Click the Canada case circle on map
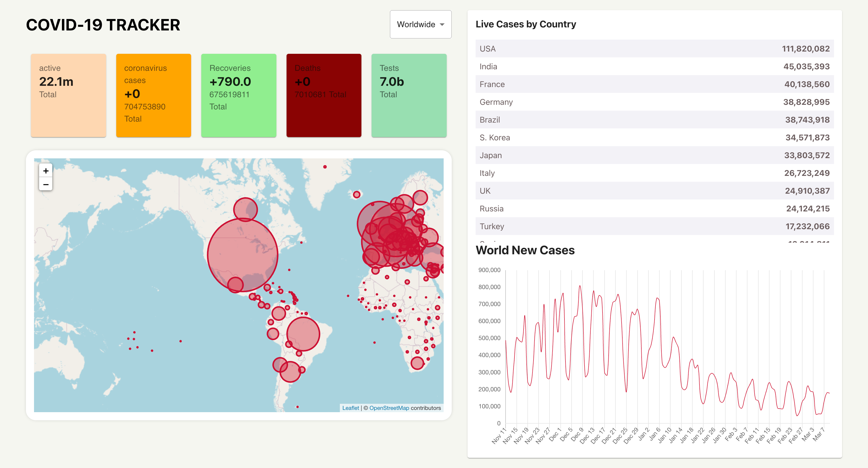The height and width of the screenshot is (468, 868). [245, 209]
